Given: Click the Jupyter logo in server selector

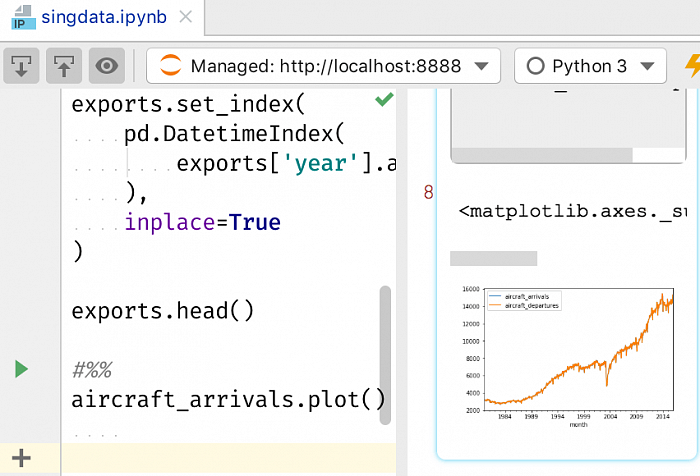Looking at the screenshot, I should pyautogui.click(x=171, y=67).
